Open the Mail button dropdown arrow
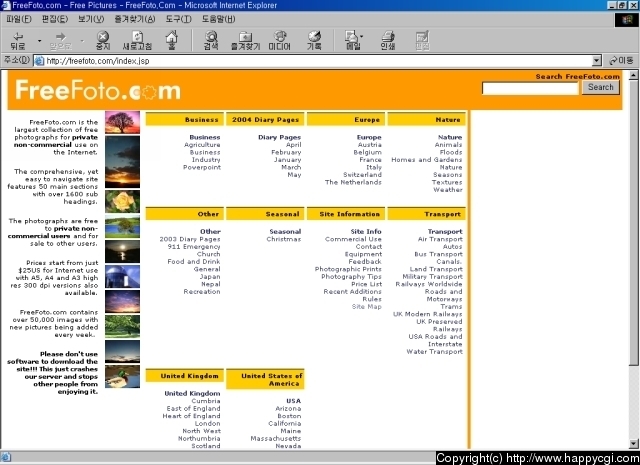This screenshot has height=465, width=640. [362, 37]
